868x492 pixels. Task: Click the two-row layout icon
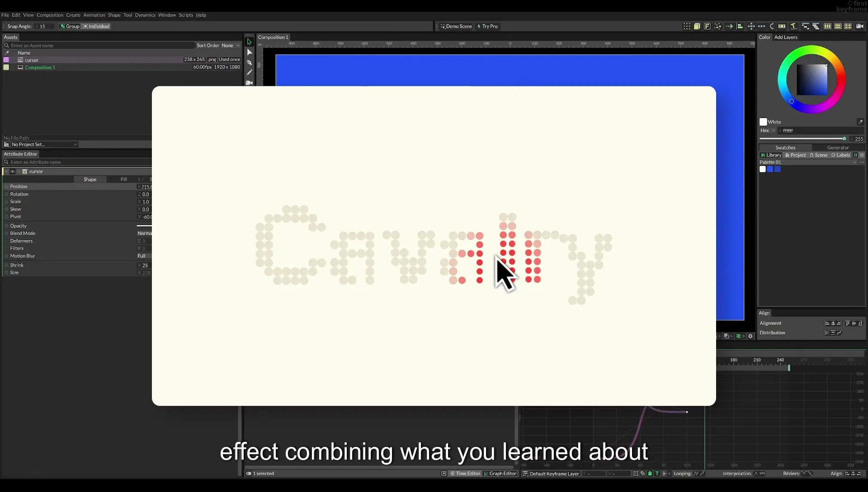point(838,26)
